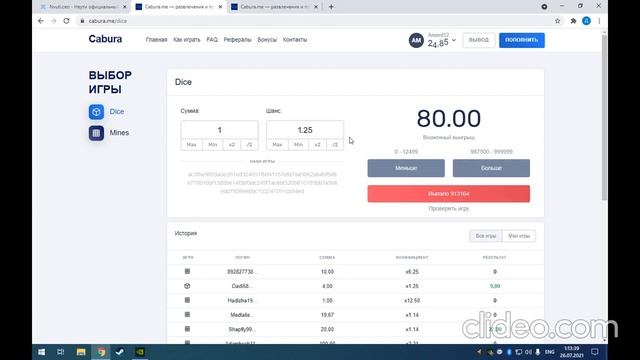
Task: Open the browser extensions puzzle icon
Action: [x=573, y=21]
